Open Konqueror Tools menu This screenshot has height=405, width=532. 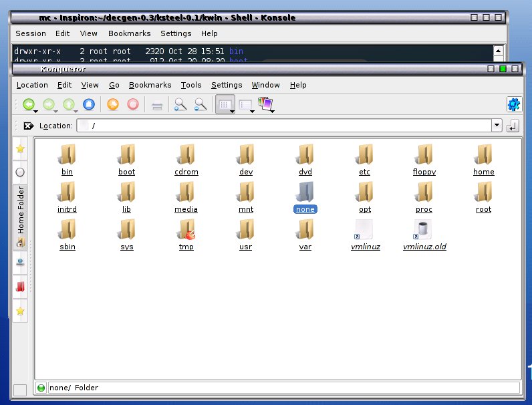coord(191,85)
